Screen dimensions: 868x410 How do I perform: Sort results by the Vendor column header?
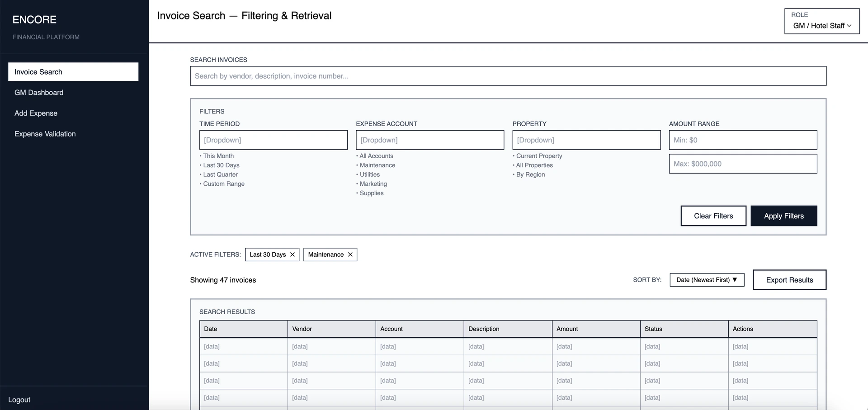point(302,329)
